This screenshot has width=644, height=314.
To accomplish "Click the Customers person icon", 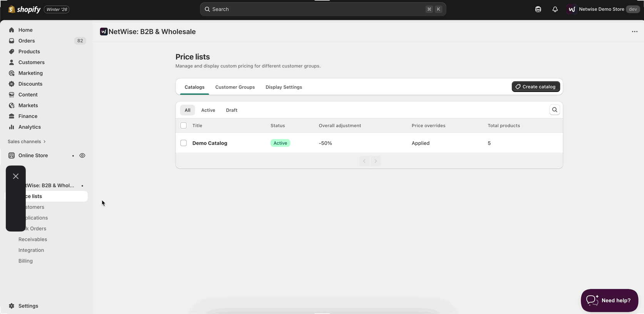I will (12, 62).
